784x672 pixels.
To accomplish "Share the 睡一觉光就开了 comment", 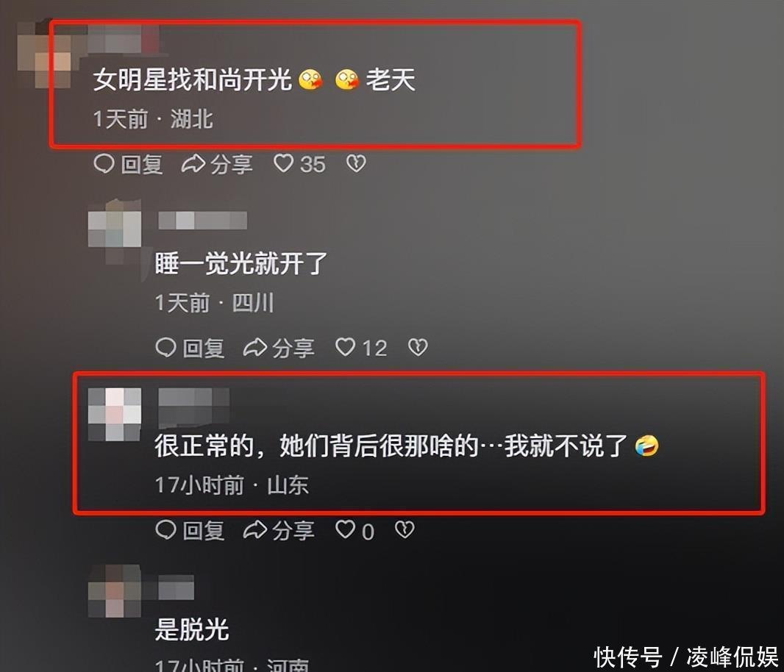I will (279, 348).
